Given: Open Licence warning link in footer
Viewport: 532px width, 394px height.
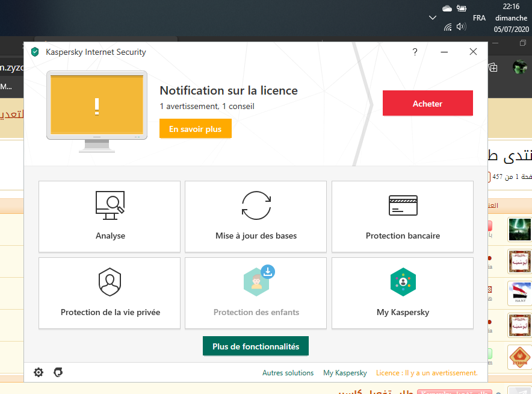Looking at the screenshot, I should point(427,372).
